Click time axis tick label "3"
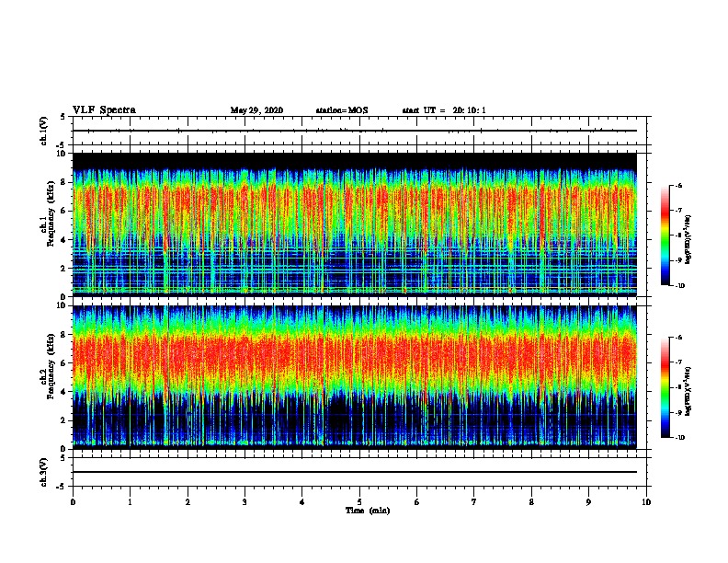 coord(245,502)
